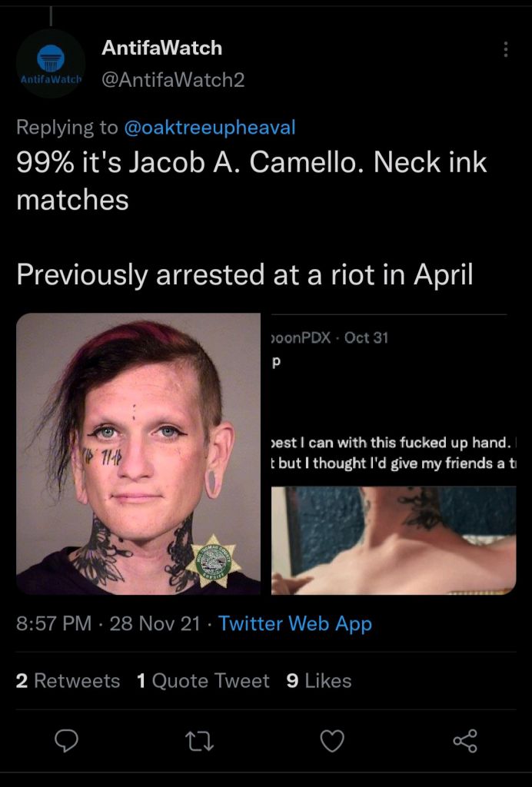The width and height of the screenshot is (532, 787).
Task: Click the tweet text about neck ink
Action: point(251,181)
